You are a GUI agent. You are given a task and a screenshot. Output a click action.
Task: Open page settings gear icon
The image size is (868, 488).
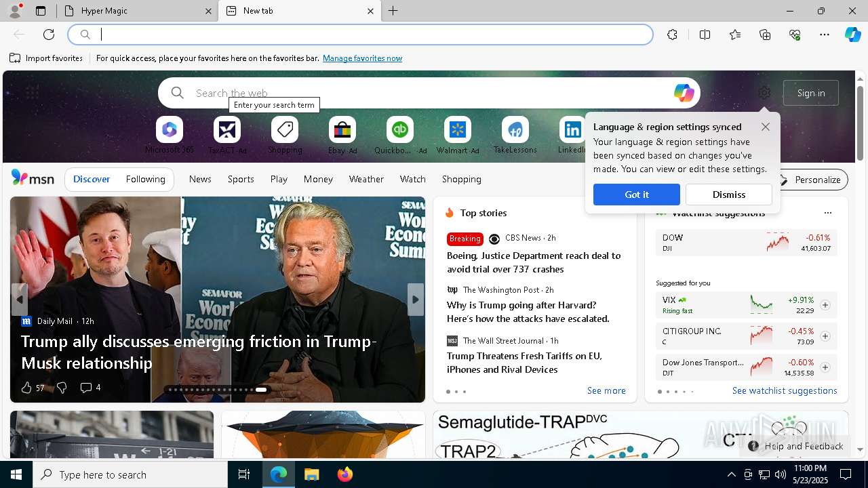764,93
